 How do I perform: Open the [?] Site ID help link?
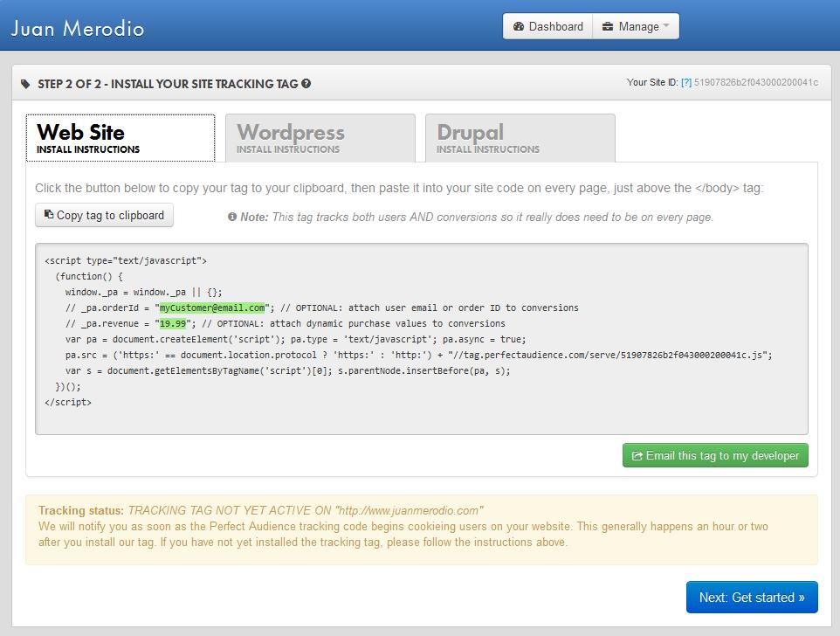686,82
